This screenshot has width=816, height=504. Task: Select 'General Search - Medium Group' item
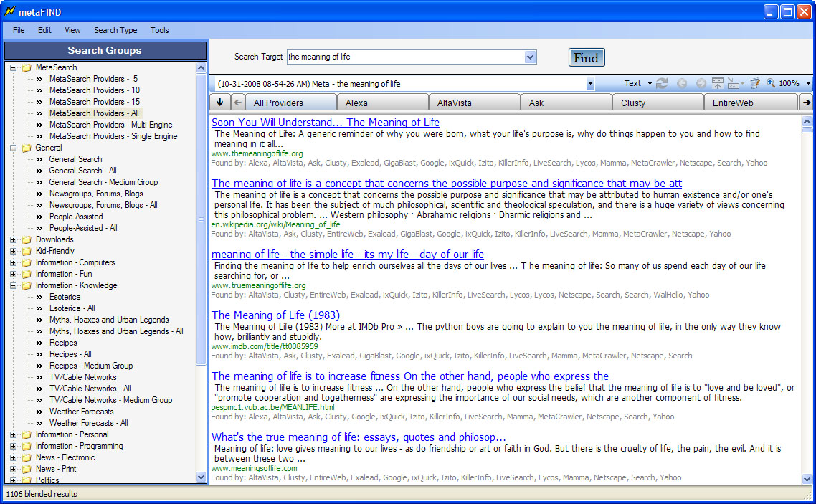point(103,182)
